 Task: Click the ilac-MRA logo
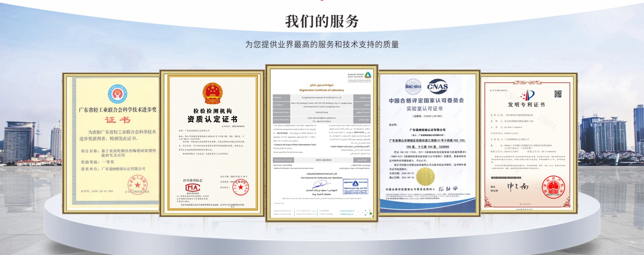point(413,87)
